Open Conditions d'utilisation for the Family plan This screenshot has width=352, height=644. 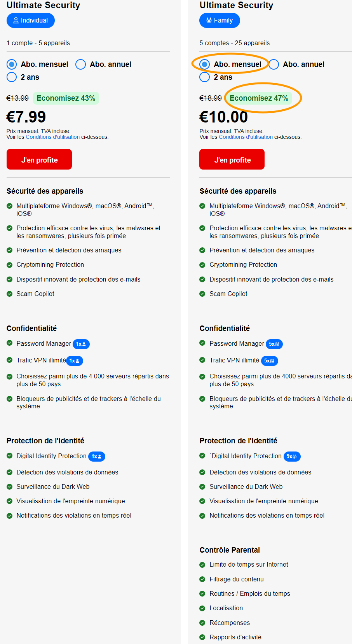click(246, 137)
